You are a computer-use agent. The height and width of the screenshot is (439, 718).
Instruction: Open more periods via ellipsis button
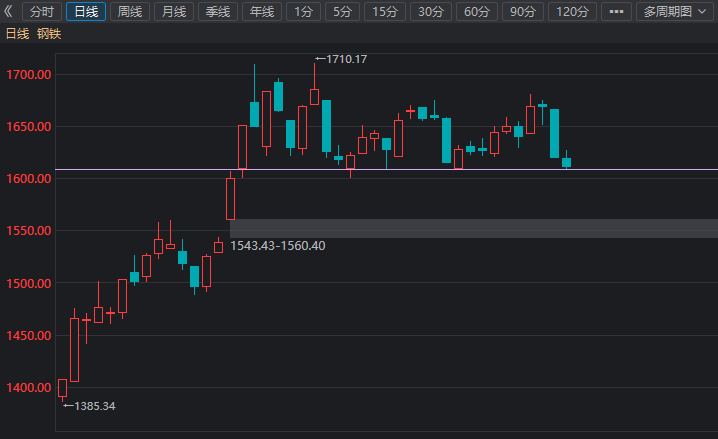[616, 11]
